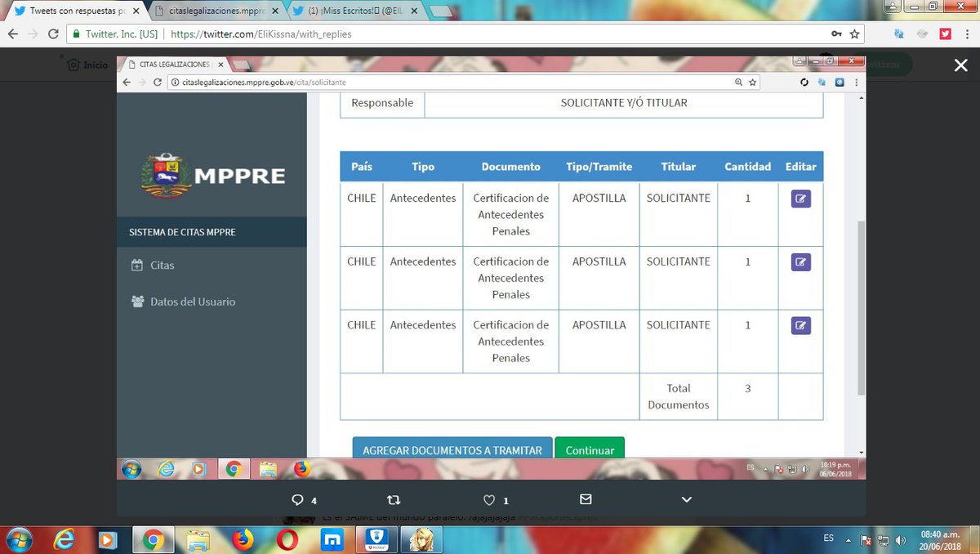The height and width of the screenshot is (554, 980).
Task: Go to Twitter Inicio behind the overlay
Action: [x=88, y=65]
